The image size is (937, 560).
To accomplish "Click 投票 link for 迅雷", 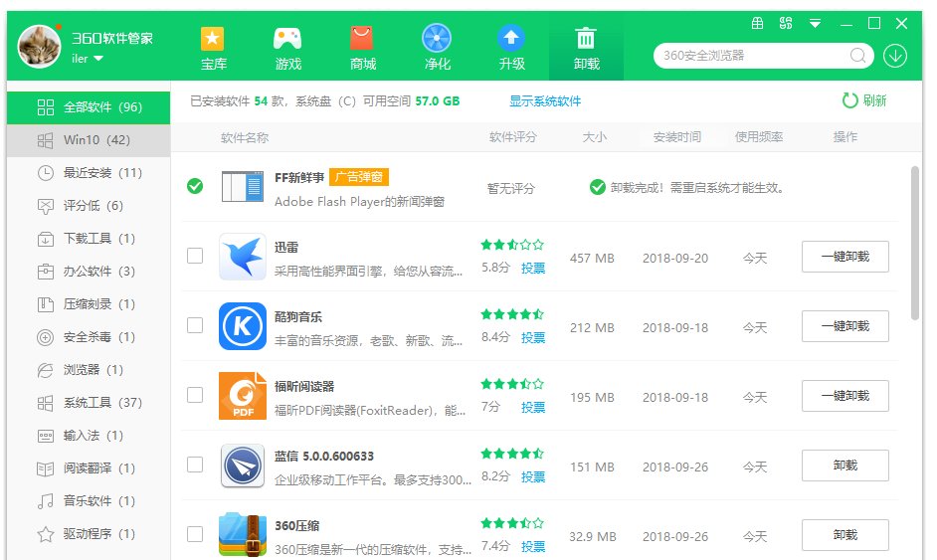I will (x=533, y=269).
